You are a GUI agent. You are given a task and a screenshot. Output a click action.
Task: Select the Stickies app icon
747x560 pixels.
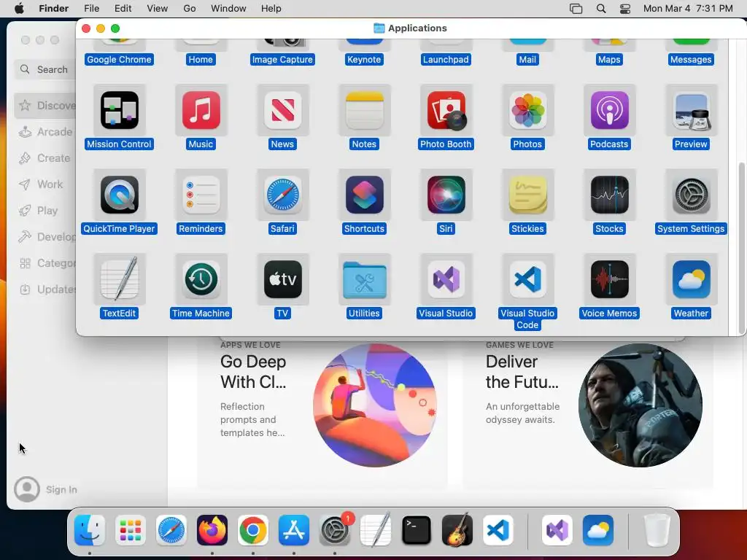527,195
